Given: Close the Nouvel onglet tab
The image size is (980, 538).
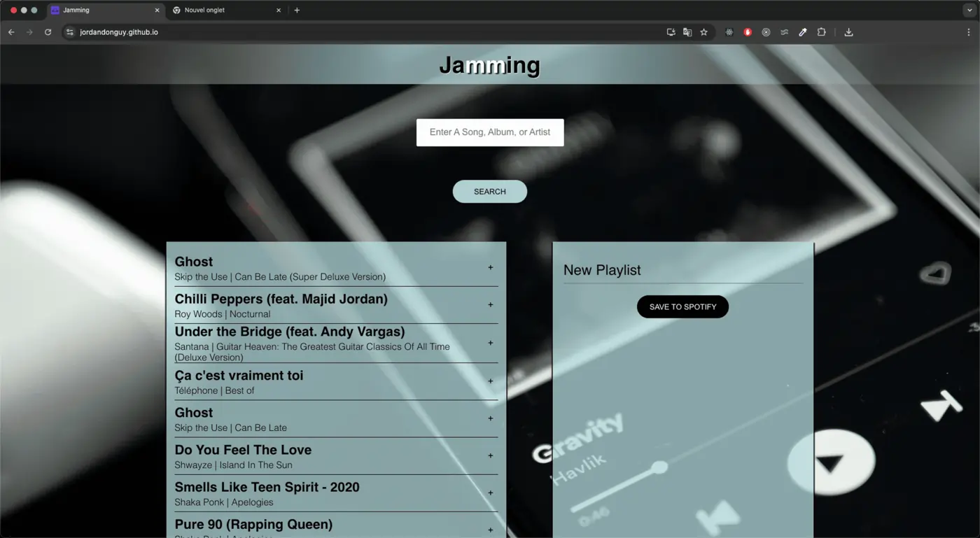Looking at the screenshot, I should click(x=279, y=10).
